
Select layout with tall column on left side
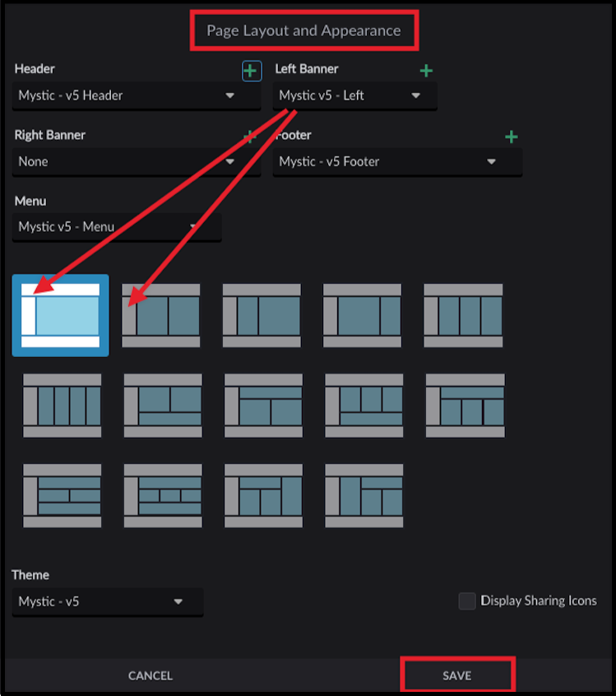tap(364, 496)
